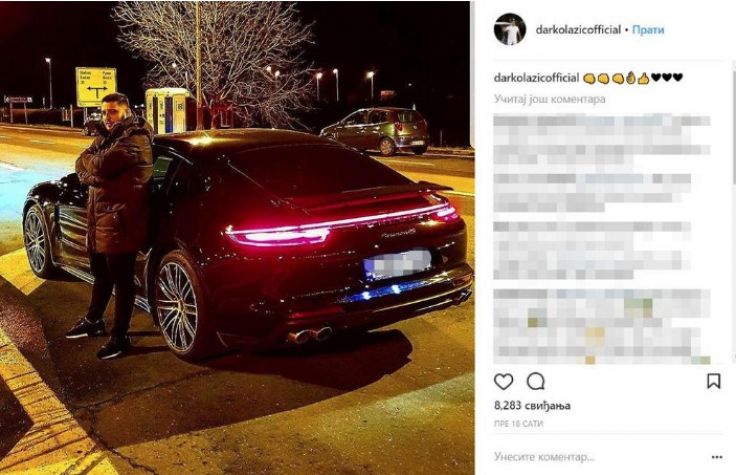Save the post with the bookmark icon

(x=713, y=381)
